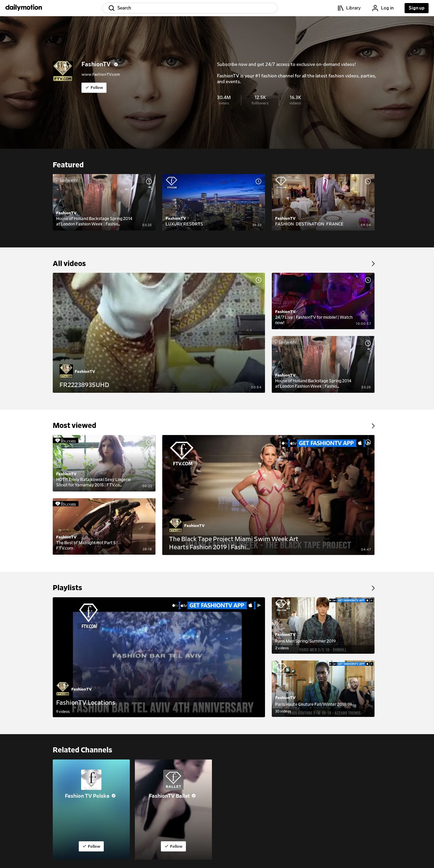Click Fashion TV Polska verified badge
Image resolution: width=434 pixels, height=868 pixels.
click(114, 796)
